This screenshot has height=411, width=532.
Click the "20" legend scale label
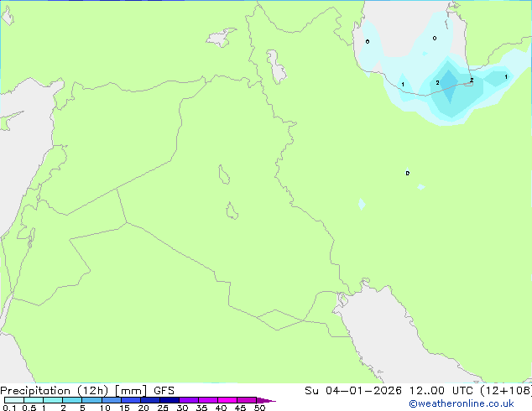[x=143, y=408]
